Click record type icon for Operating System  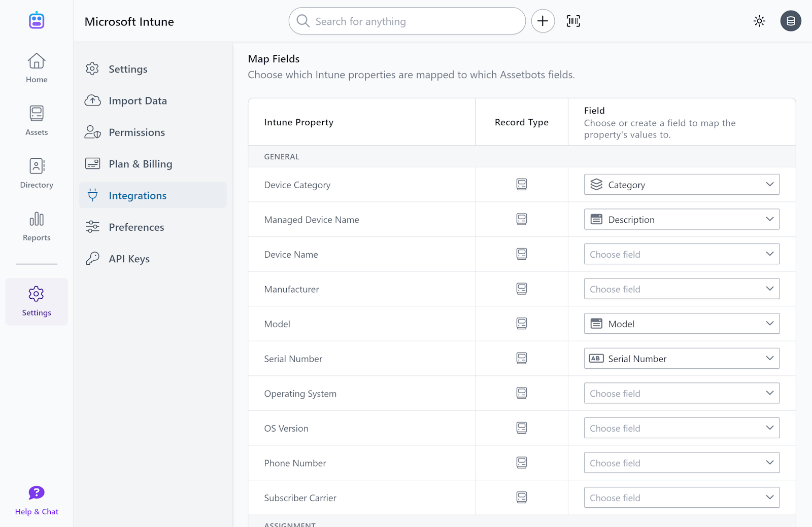(522, 393)
